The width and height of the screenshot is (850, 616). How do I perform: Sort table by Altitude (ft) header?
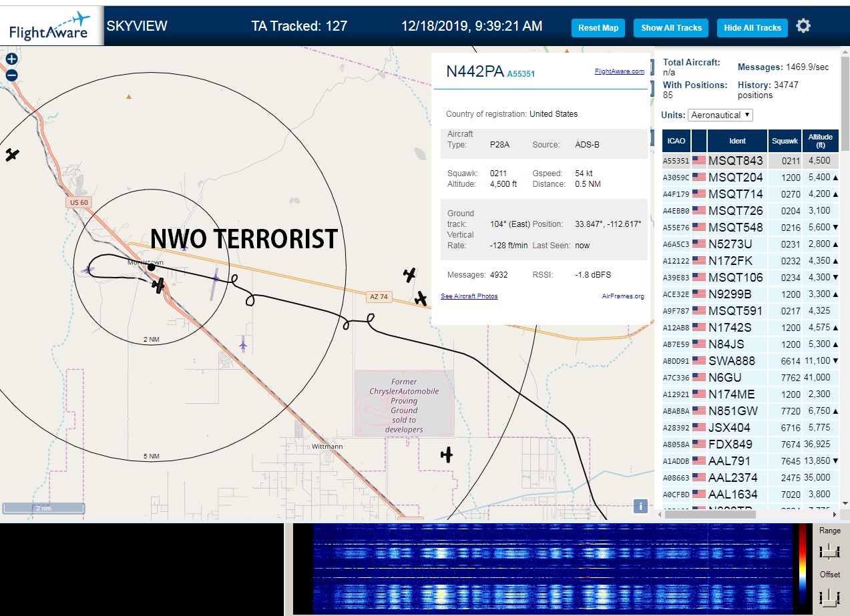pyautogui.click(x=821, y=141)
